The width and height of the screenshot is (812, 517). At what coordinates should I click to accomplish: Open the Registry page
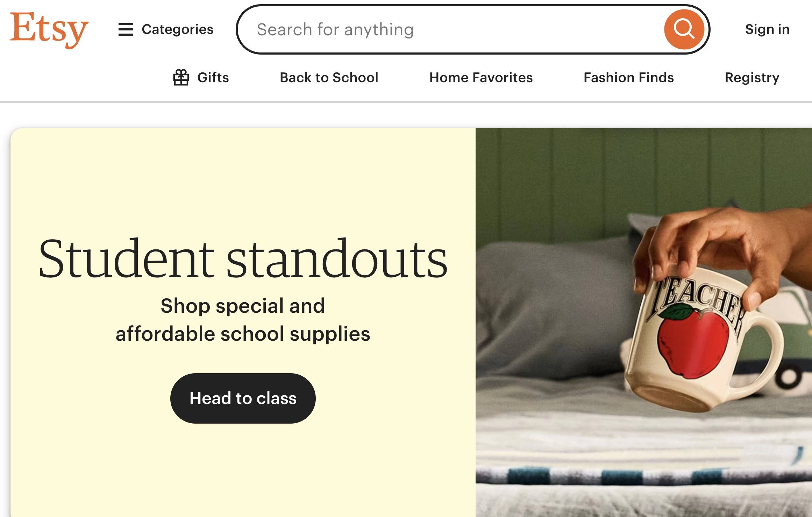tap(752, 78)
